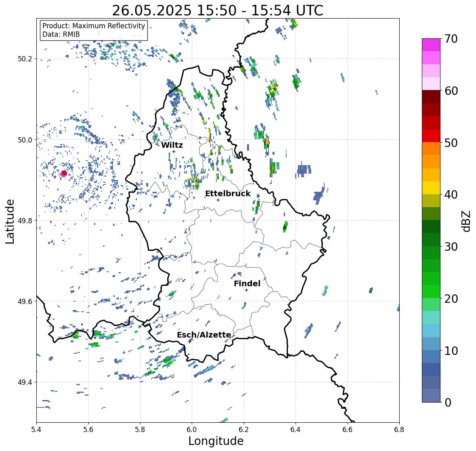
Task: Click the "Longitude" axis label
Action: point(216,441)
